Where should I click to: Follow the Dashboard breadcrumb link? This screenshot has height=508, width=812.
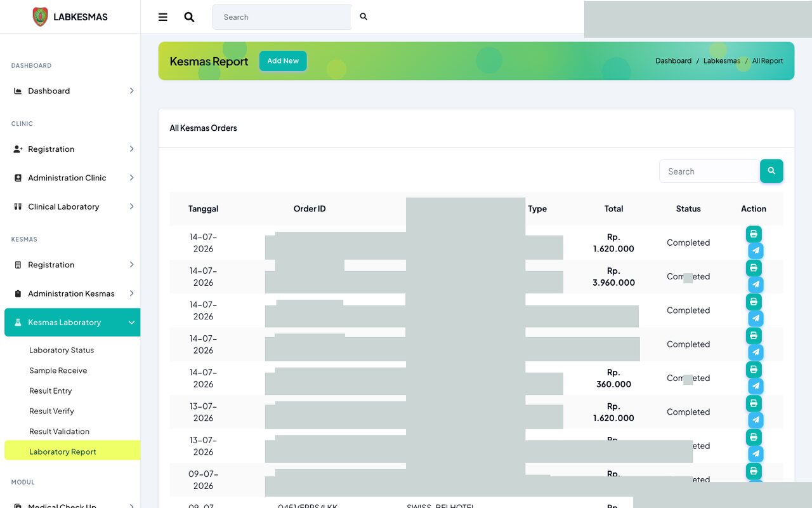pos(674,61)
